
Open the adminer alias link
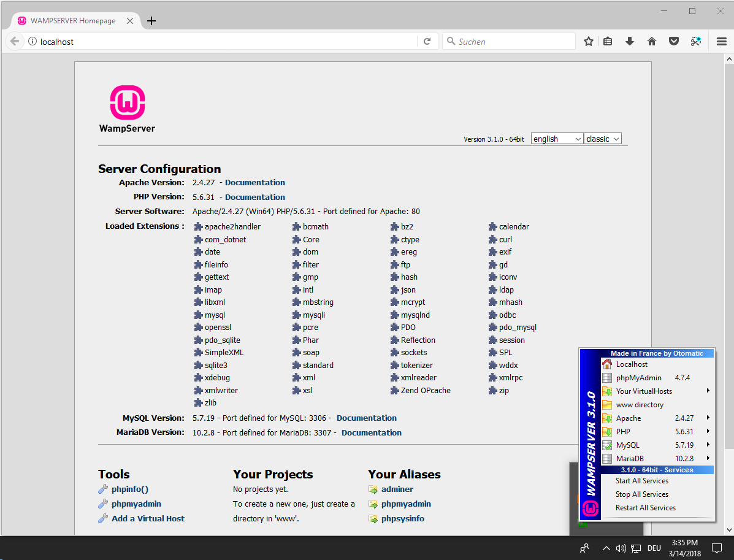(397, 489)
